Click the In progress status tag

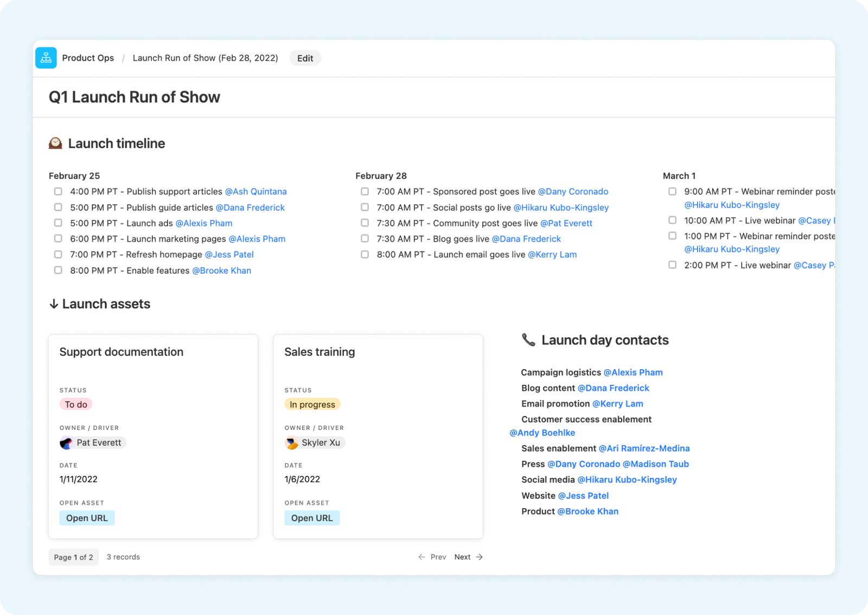tap(312, 404)
